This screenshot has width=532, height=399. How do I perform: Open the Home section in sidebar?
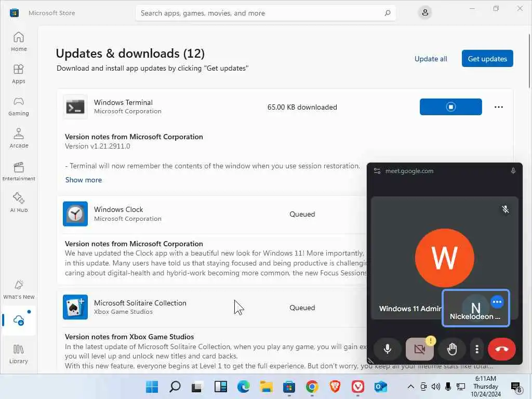click(19, 42)
